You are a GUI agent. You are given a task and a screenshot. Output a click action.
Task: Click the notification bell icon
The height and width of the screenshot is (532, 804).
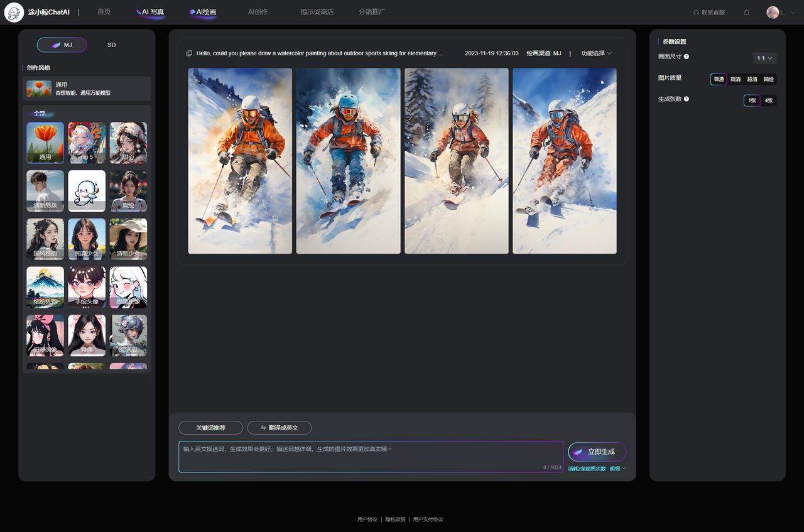[746, 13]
